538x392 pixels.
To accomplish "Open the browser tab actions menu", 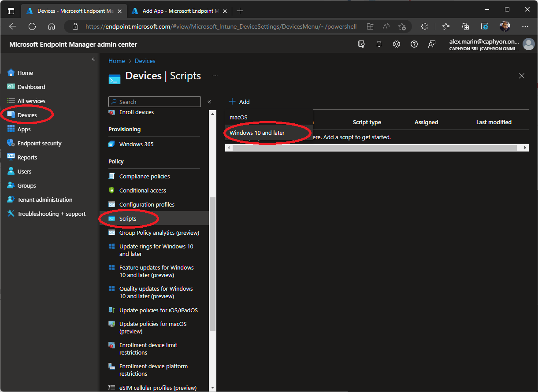I will coord(11,11).
